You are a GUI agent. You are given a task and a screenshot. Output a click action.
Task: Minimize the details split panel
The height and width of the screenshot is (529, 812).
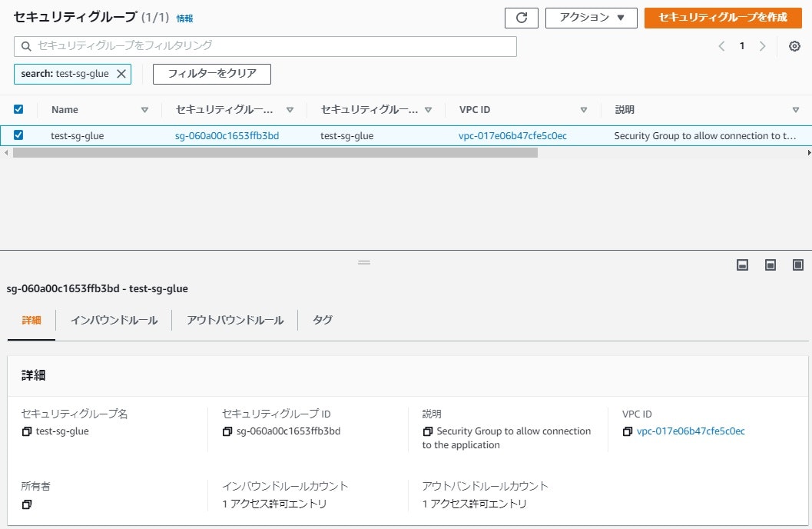point(742,265)
